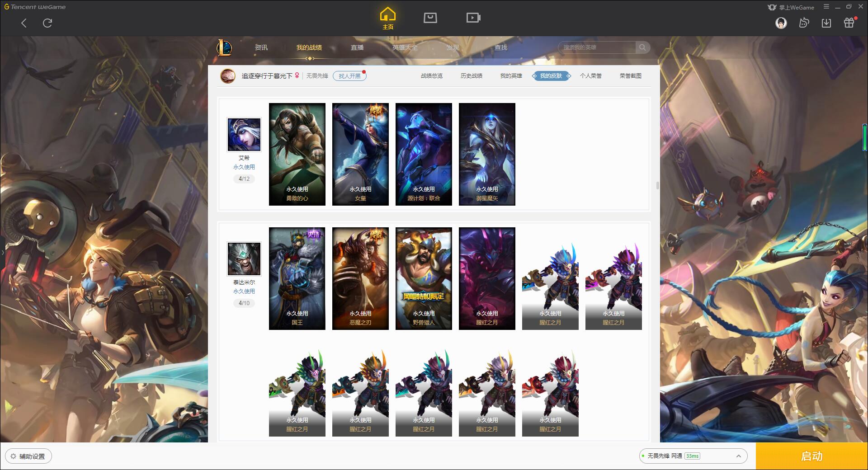Open the 我的战绩 tab

pos(309,47)
